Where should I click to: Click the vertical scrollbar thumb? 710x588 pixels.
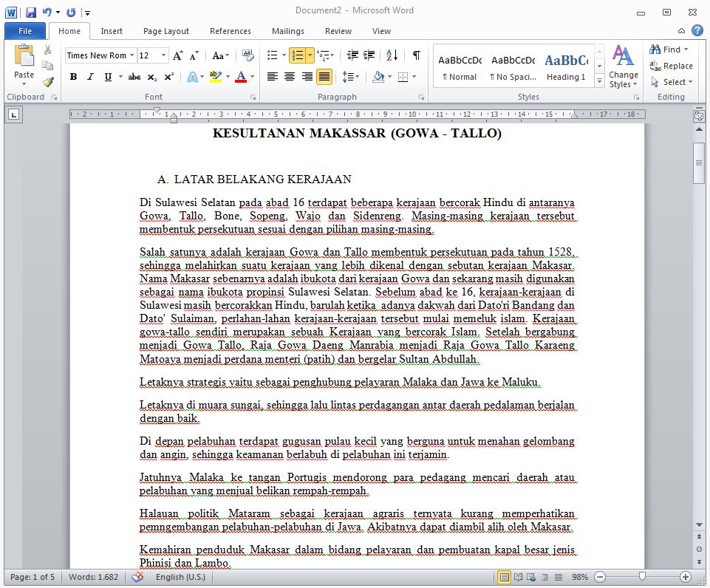699,163
